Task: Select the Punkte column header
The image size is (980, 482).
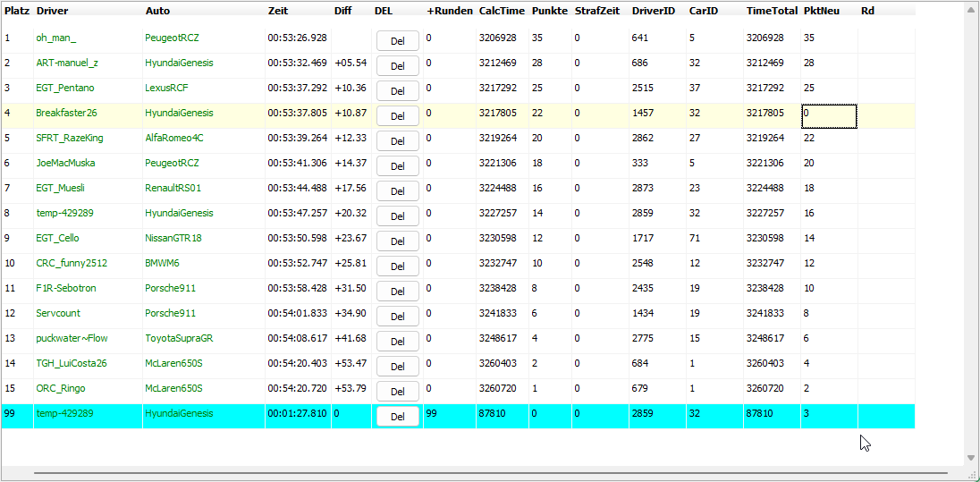Action: pos(549,11)
